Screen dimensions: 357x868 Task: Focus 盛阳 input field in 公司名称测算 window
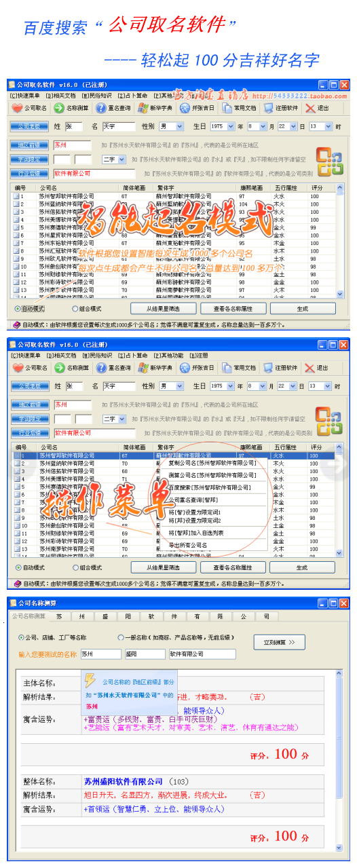pyautogui.click(x=144, y=654)
